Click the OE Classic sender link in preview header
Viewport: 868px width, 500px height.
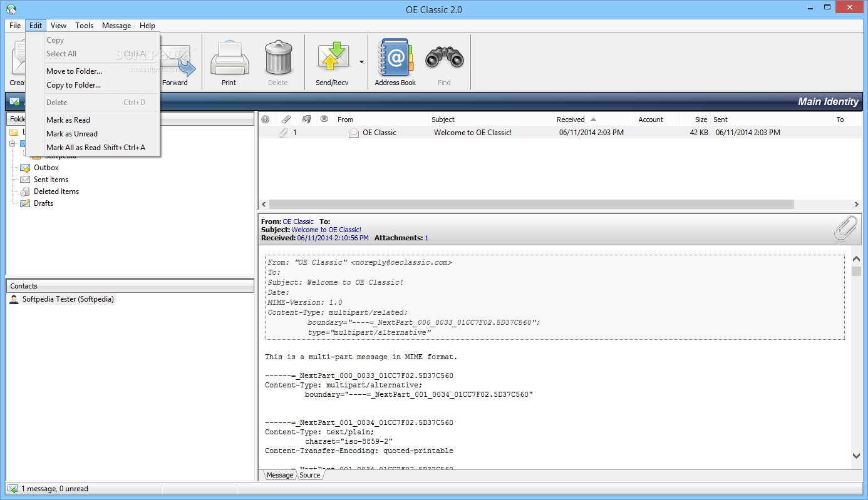tap(298, 222)
